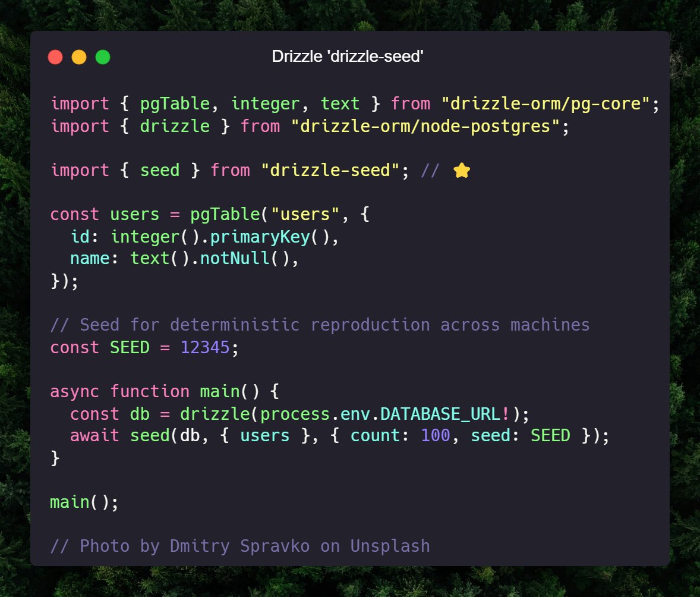Click the "users" string in pgTable call
Image resolution: width=700 pixels, height=597 pixels.
[x=305, y=215]
